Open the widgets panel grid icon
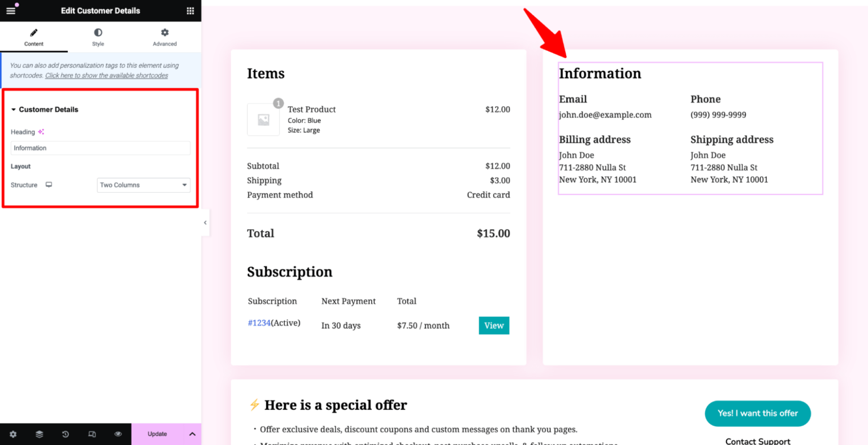The image size is (868, 445). 190,10
